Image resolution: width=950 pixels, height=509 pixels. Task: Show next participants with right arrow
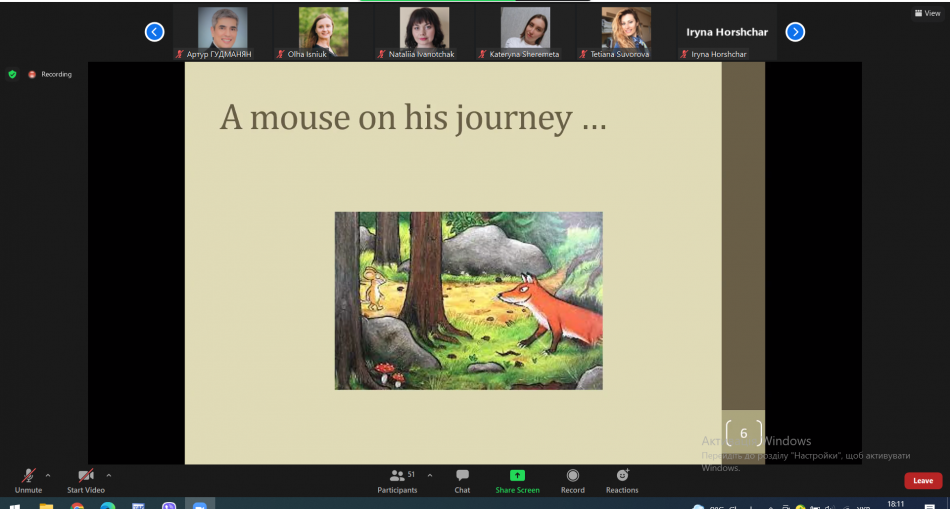(x=795, y=32)
